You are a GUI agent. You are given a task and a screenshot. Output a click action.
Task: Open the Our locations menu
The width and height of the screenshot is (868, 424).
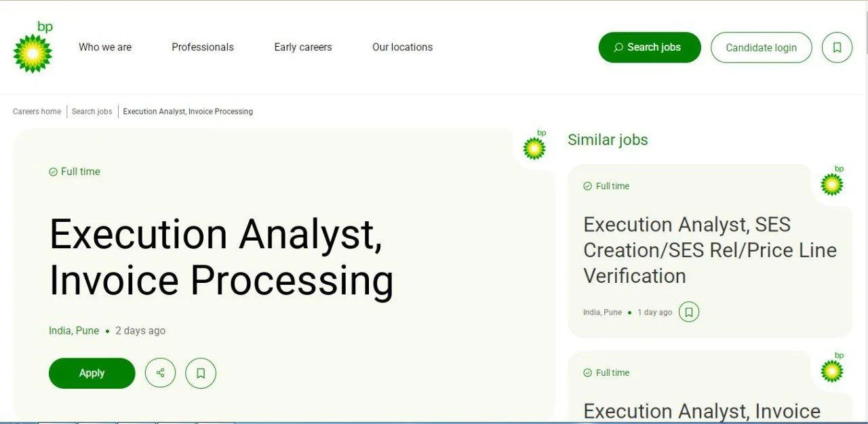pos(402,47)
